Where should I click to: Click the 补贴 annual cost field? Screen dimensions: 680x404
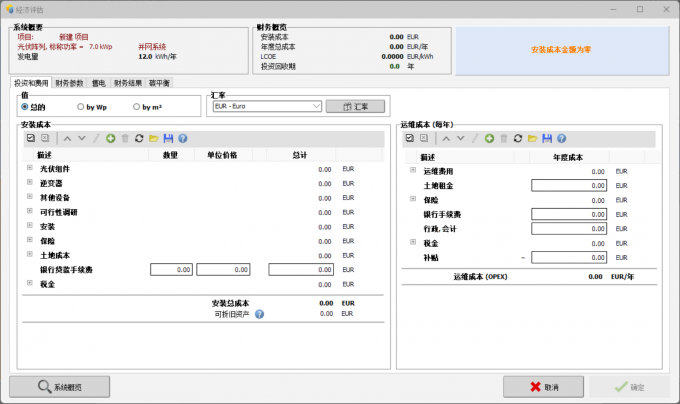click(569, 257)
